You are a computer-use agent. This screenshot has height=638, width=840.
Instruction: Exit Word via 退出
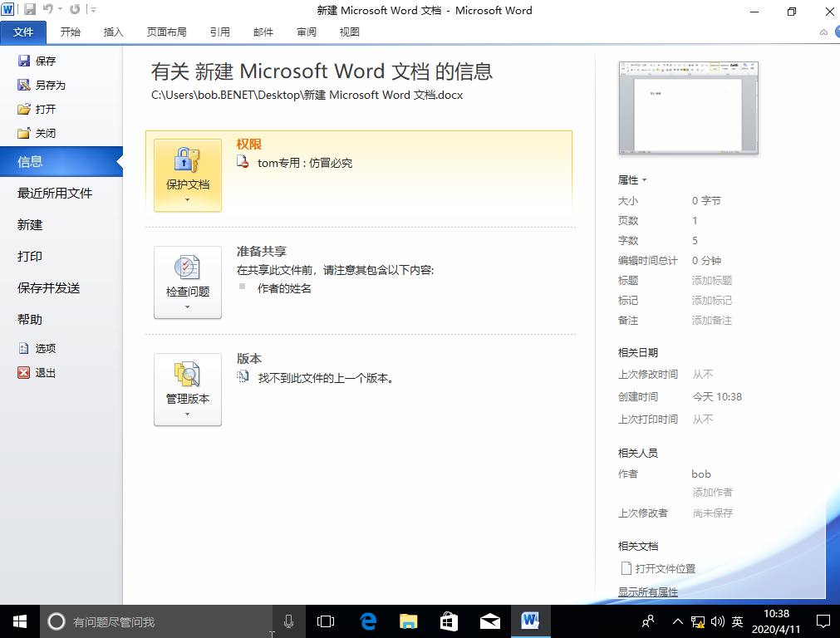click(37, 372)
